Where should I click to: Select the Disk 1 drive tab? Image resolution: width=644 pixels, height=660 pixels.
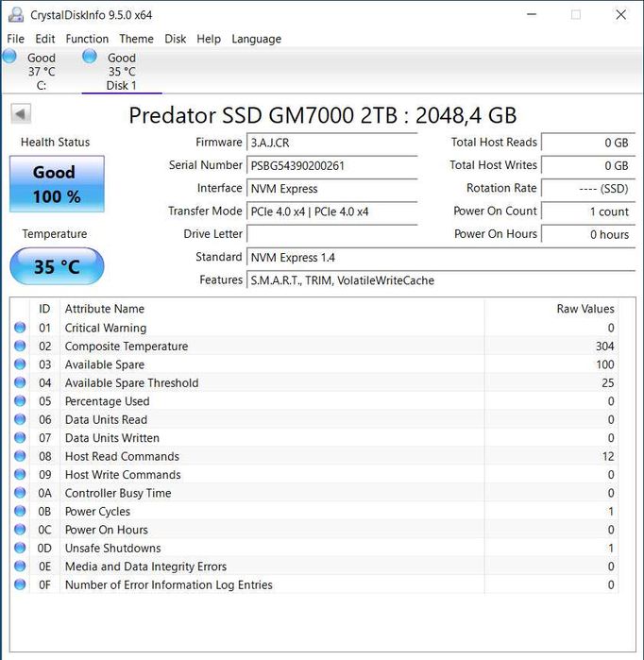[122, 71]
